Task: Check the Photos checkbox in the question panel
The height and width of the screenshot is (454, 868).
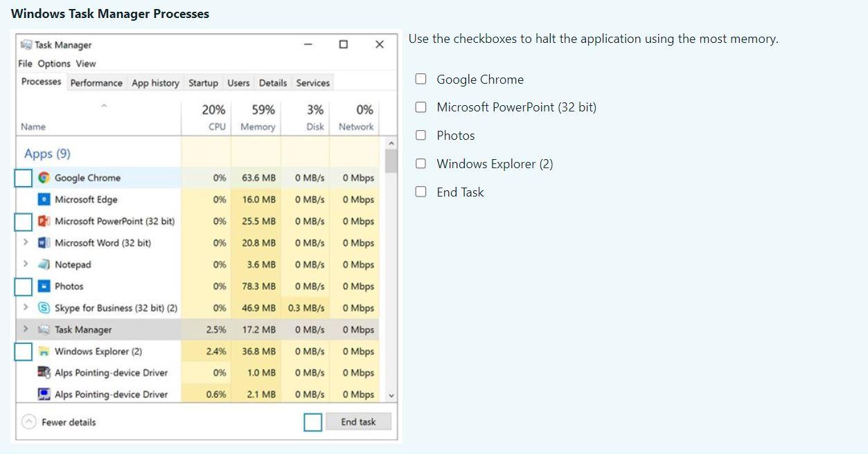Action: pos(420,135)
